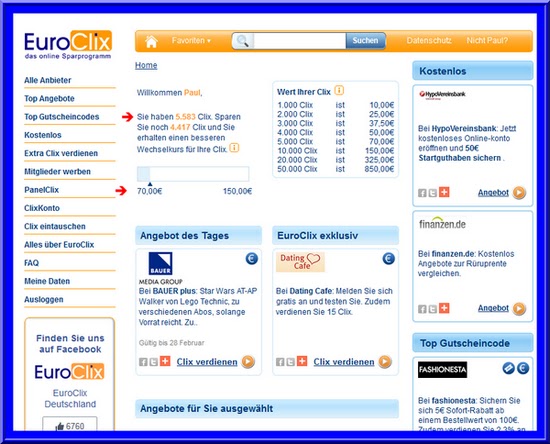The width and height of the screenshot is (550, 444).
Task: Click orange arrow in Dating Cafe card
Action: pos(385,362)
